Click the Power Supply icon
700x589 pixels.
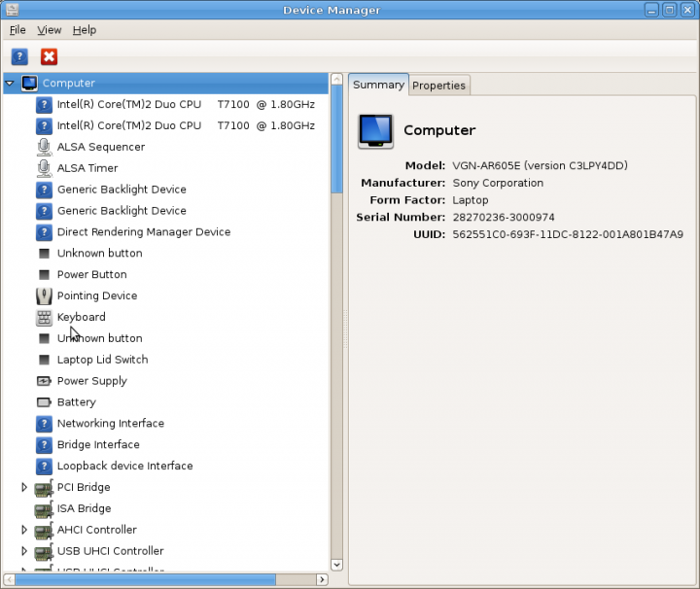point(44,381)
